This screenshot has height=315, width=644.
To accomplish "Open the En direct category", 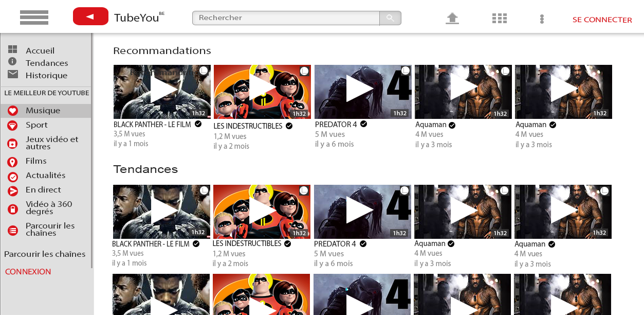I will tap(43, 190).
